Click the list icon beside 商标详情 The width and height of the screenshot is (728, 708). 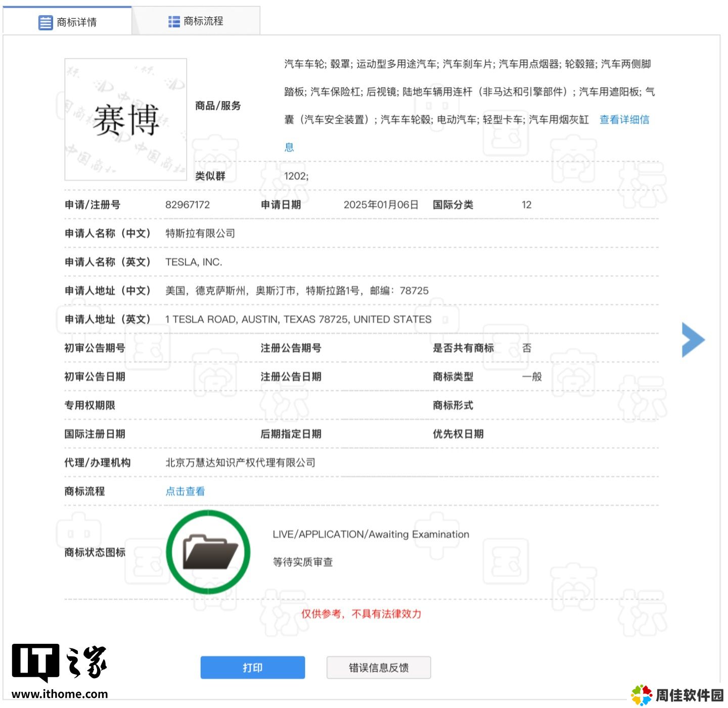click(45, 22)
